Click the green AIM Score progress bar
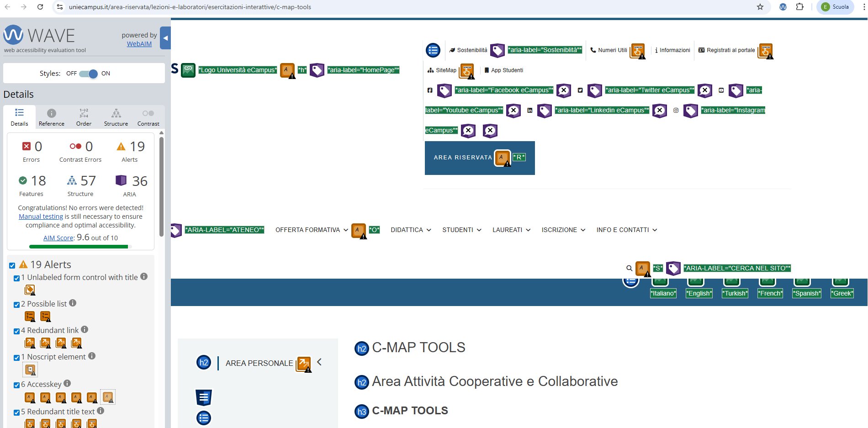This screenshot has width=868, height=428. [79, 247]
